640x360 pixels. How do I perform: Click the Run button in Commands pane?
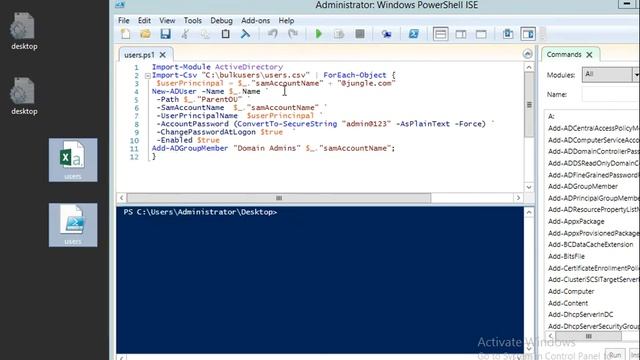[615, 355]
